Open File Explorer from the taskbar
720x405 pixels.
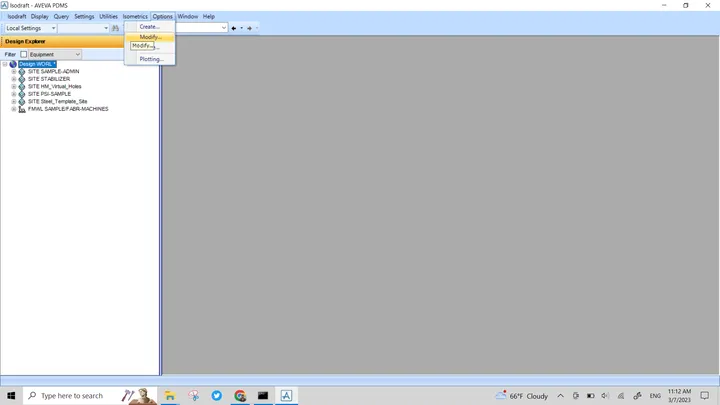point(170,395)
